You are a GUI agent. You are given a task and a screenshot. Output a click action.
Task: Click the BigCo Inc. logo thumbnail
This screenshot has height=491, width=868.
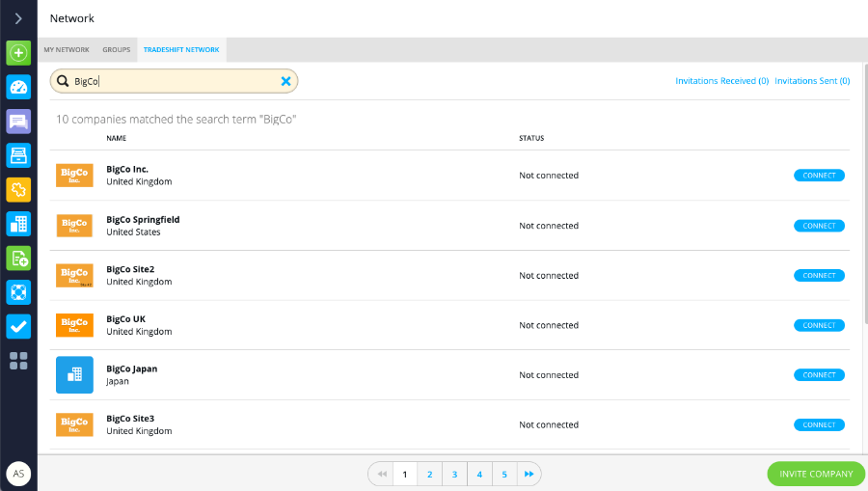tap(74, 176)
